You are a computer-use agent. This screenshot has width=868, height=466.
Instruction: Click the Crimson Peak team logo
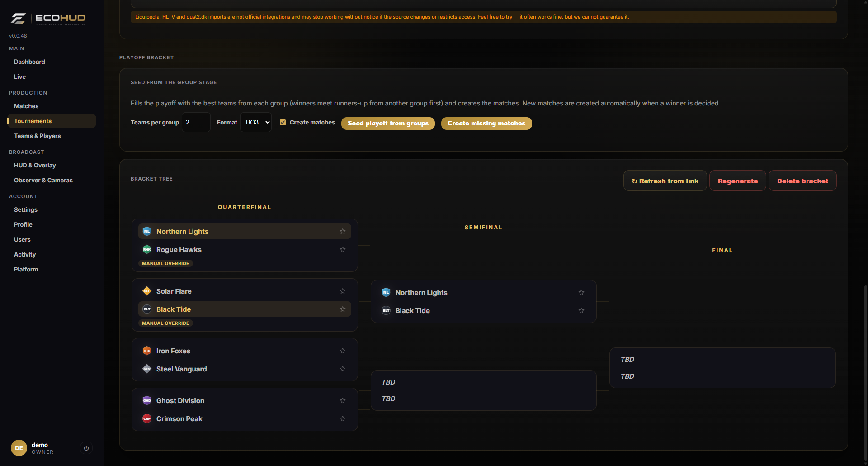[147, 418]
